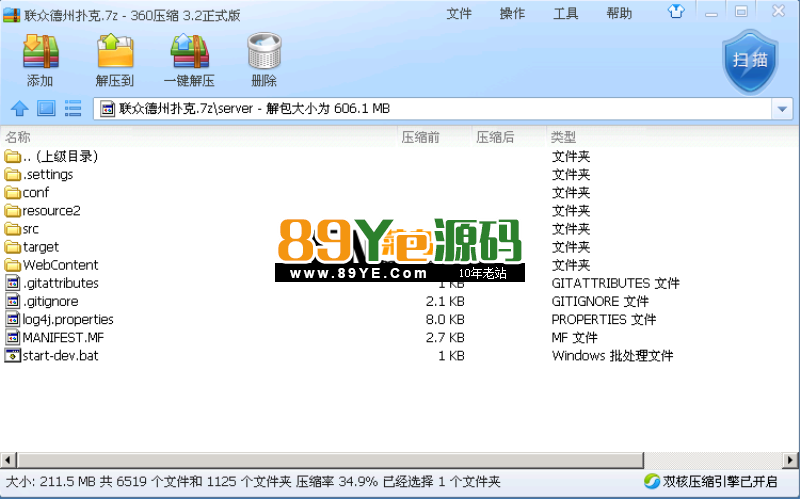Click the "GITATTRIBUTES 文件" type cell
This screenshot has width=800, height=499.
click(615, 283)
